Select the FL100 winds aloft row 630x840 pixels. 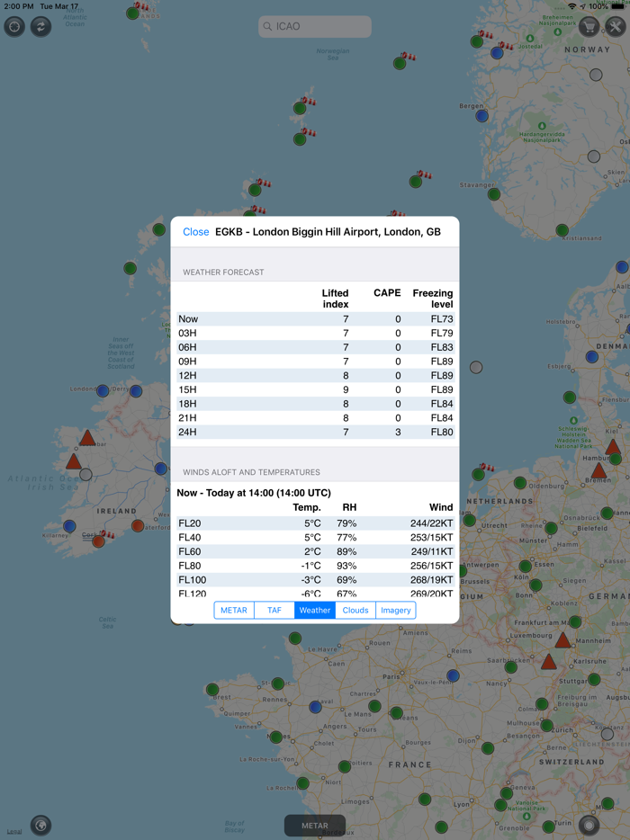pos(315,580)
